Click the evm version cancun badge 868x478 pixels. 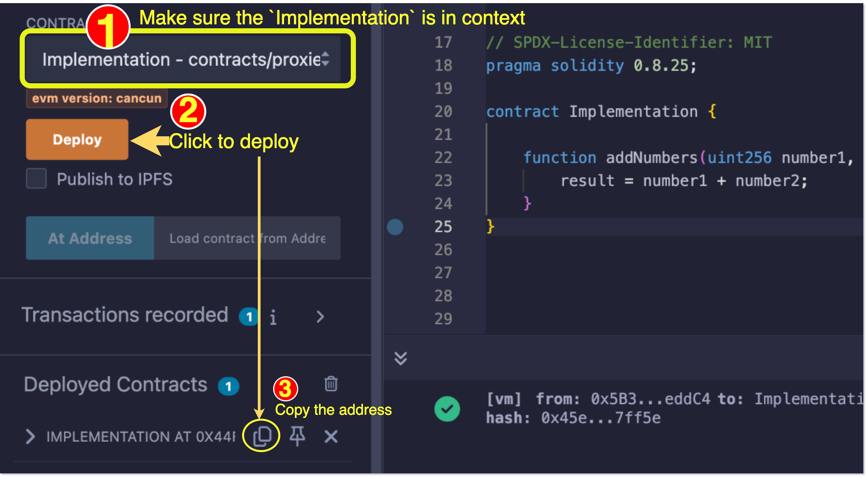96,98
